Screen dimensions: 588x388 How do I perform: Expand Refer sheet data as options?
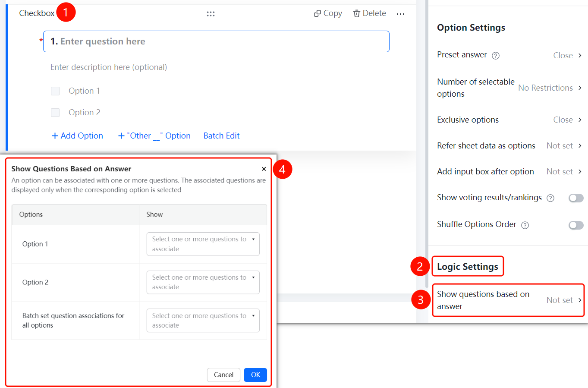tap(509, 145)
